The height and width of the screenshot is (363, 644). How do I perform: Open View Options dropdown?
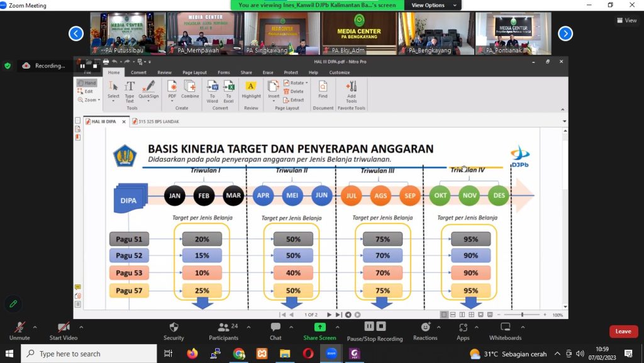pos(431,5)
